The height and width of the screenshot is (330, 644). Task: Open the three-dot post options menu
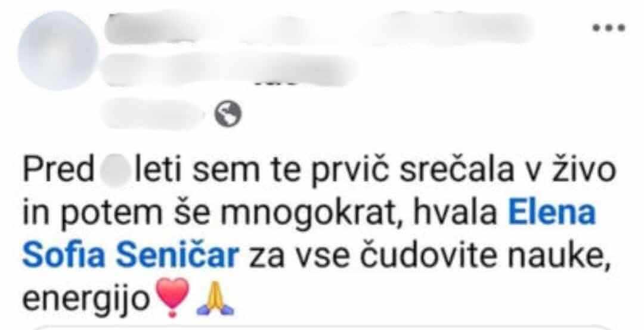(x=608, y=28)
